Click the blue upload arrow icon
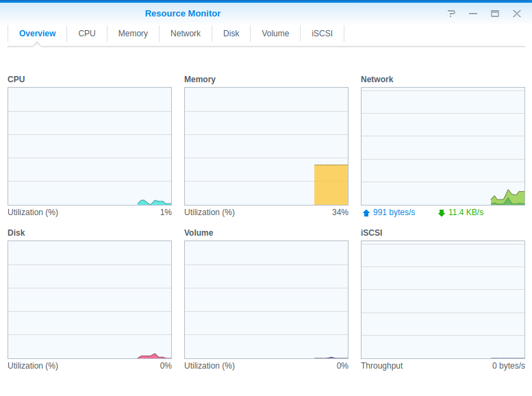Screen dimensions: 532x396 click(366, 213)
